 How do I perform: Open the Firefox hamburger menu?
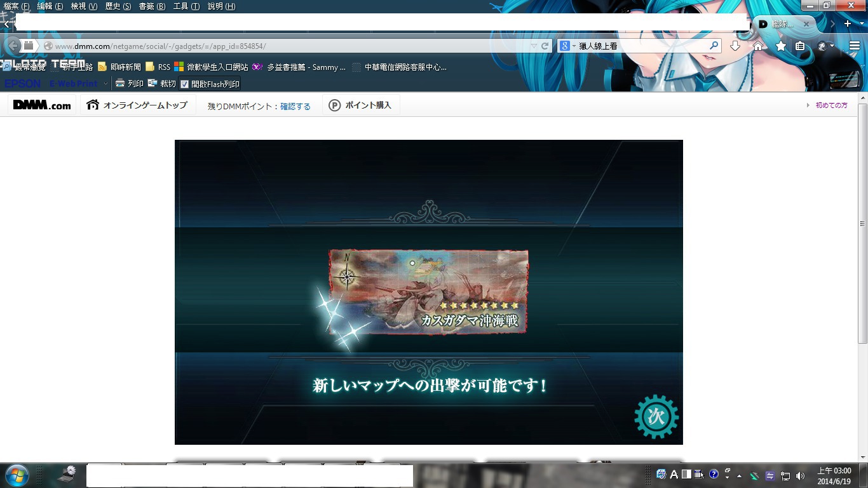855,46
